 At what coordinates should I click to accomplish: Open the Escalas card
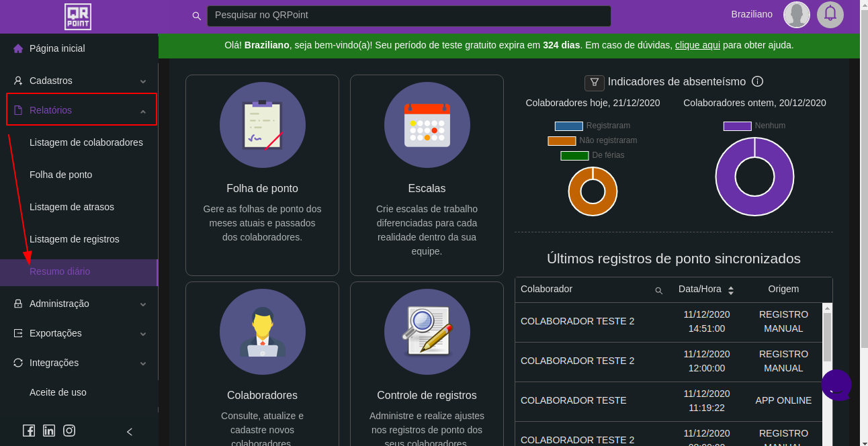pos(427,175)
